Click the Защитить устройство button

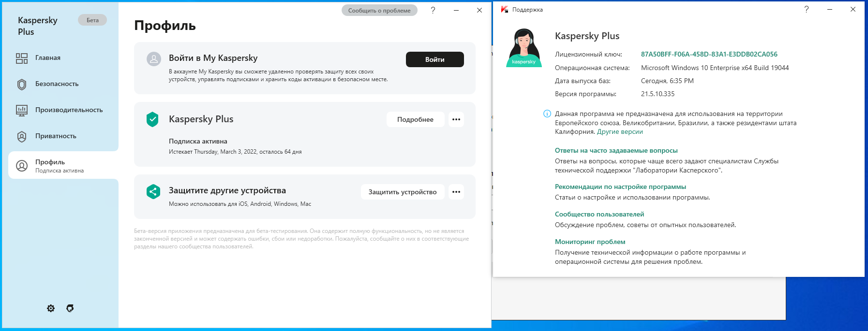[x=403, y=192]
